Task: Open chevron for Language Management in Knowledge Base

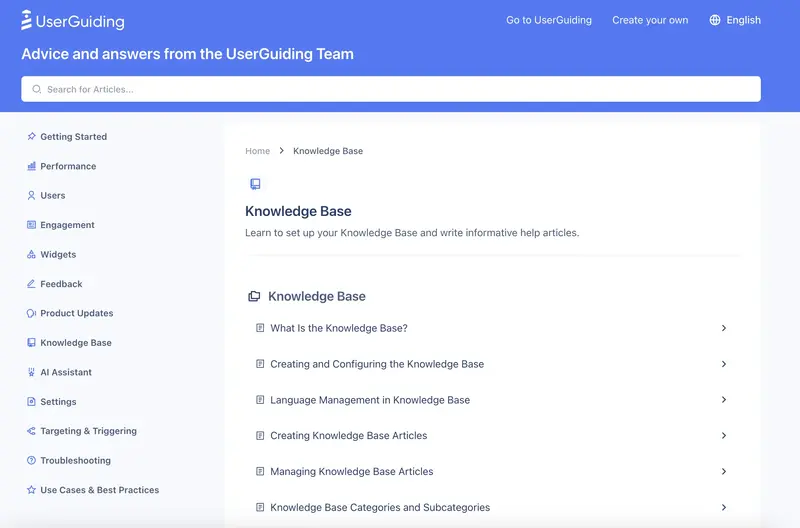Action: 723,399
